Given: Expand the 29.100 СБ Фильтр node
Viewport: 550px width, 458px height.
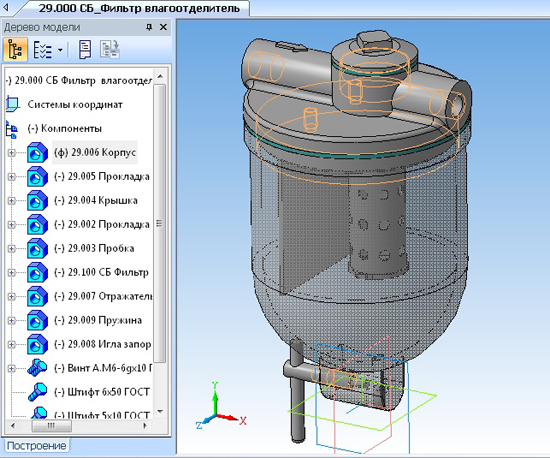Looking at the screenshot, I should pos(12,272).
